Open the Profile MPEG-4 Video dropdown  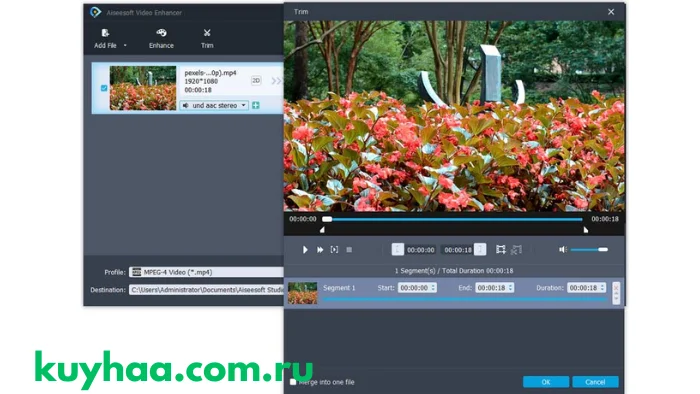coord(206,272)
